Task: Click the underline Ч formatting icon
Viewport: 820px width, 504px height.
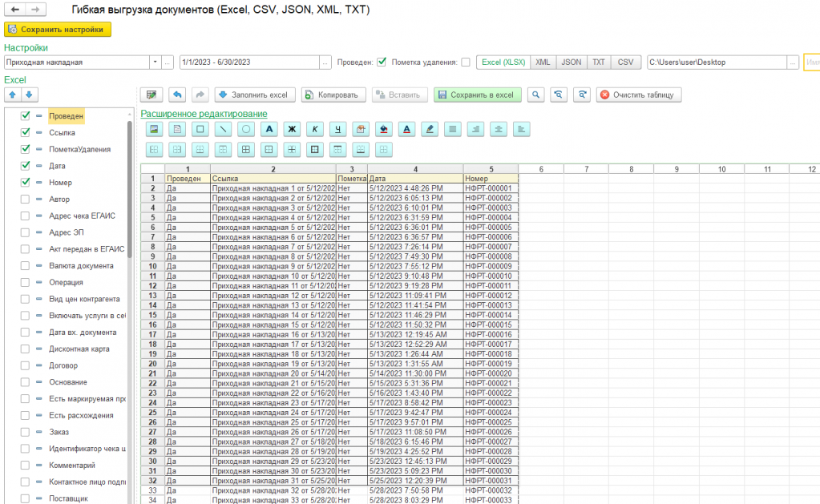Action: [338, 129]
